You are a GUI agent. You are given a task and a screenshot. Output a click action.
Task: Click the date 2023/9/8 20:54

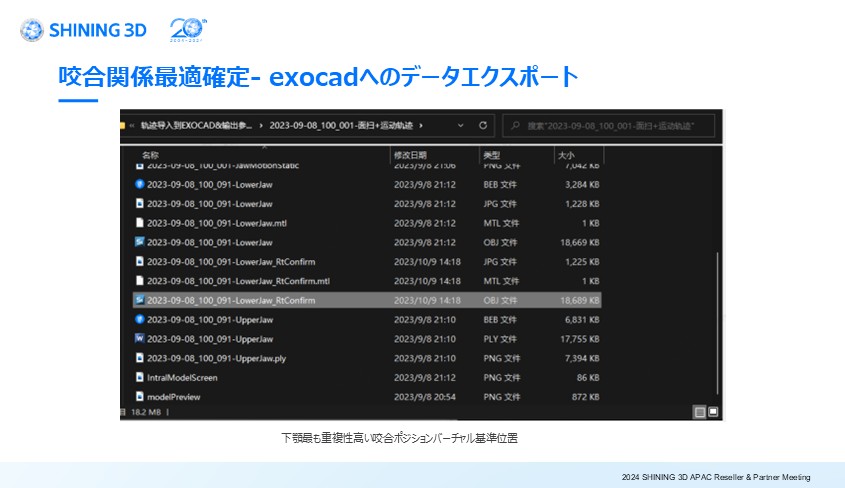point(425,397)
